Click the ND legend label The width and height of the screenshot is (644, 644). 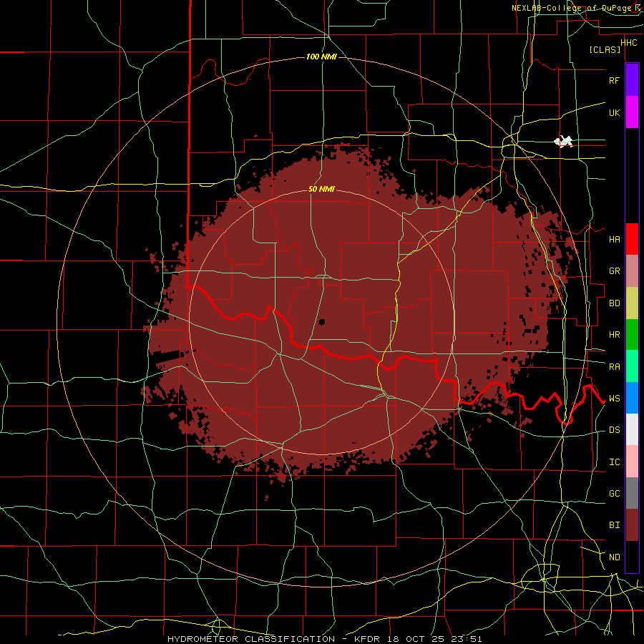point(614,557)
